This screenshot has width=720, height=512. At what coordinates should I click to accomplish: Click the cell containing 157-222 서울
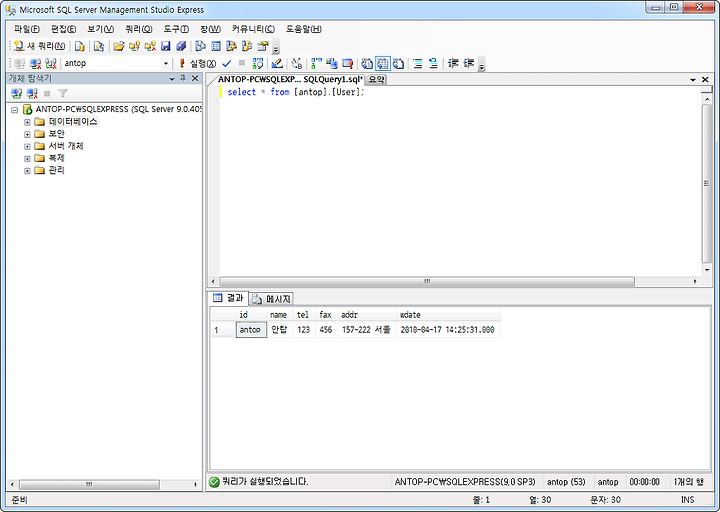(x=367, y=330)
